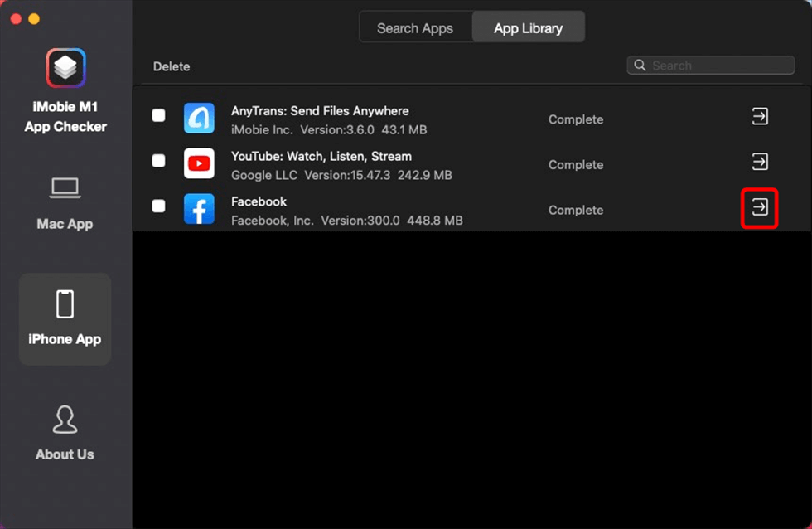
Task: Click the export icon for YouTube
Action: (x=759, y=162)
